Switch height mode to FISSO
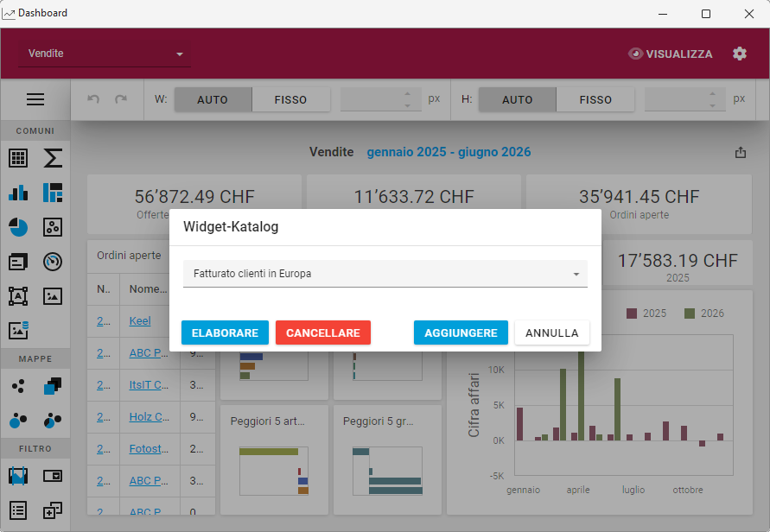 pos(595,99)
